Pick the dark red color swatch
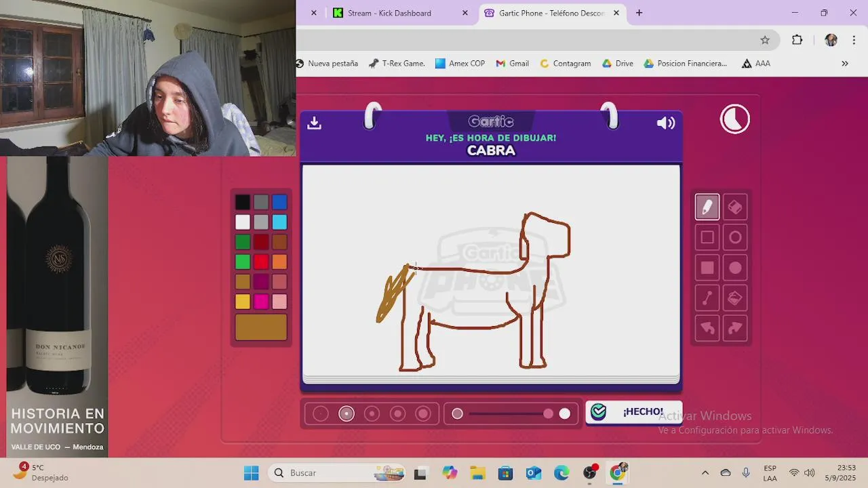The width and height of the screenshot is (868, 488). pyautogui.click(x=261, y=242)
